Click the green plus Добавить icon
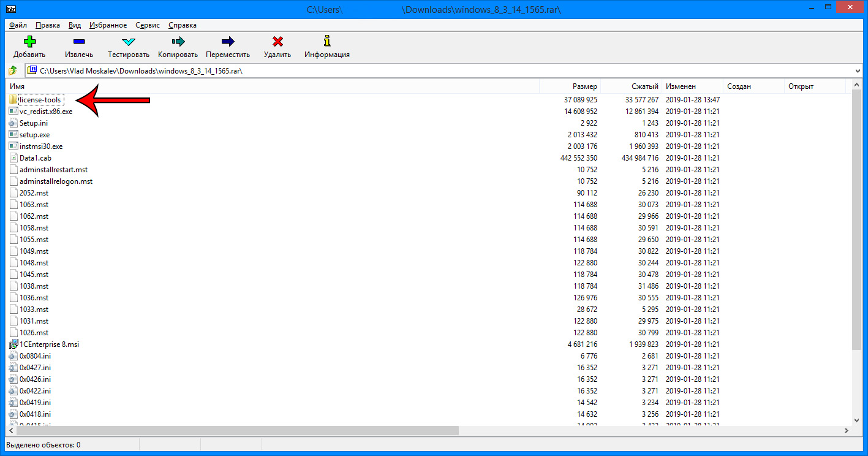The height and width of the screenshot is (456, 868). coord(29,42)
